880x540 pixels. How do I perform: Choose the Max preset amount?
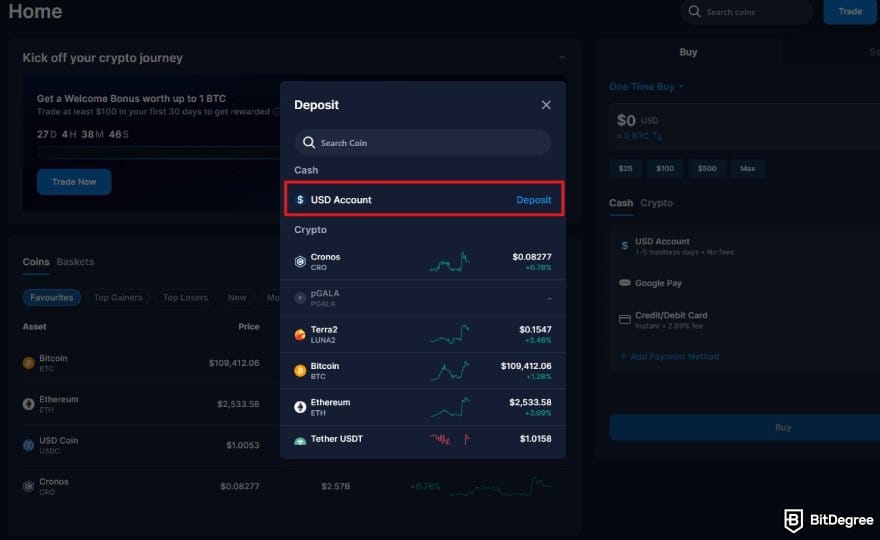[748, 168]
